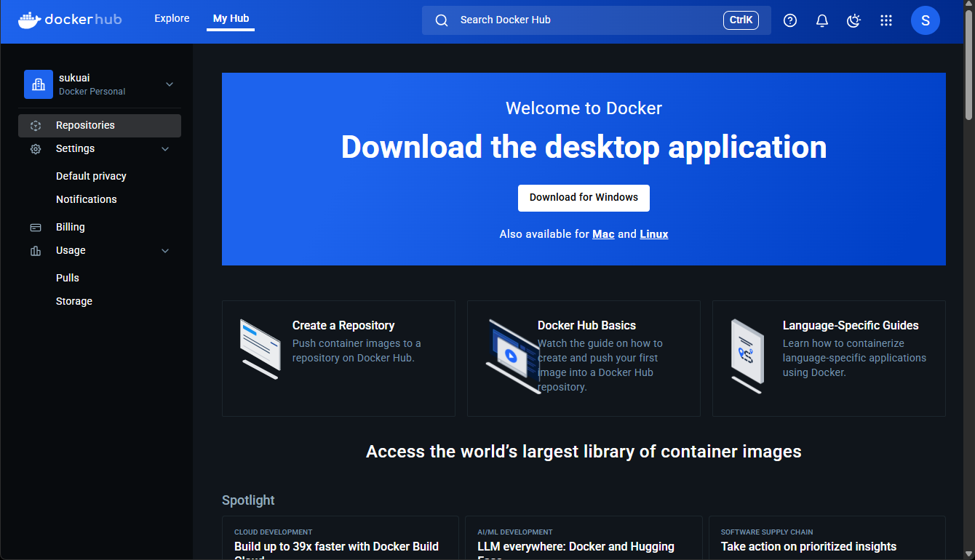
Task: Click the AI/ML DEVELOPMENT category label
Action: click(515, 532)
